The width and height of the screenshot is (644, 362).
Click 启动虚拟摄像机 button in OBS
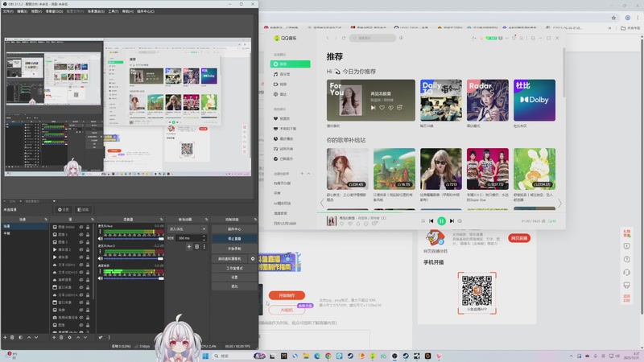pyautogui.click(x=229, y=258)
